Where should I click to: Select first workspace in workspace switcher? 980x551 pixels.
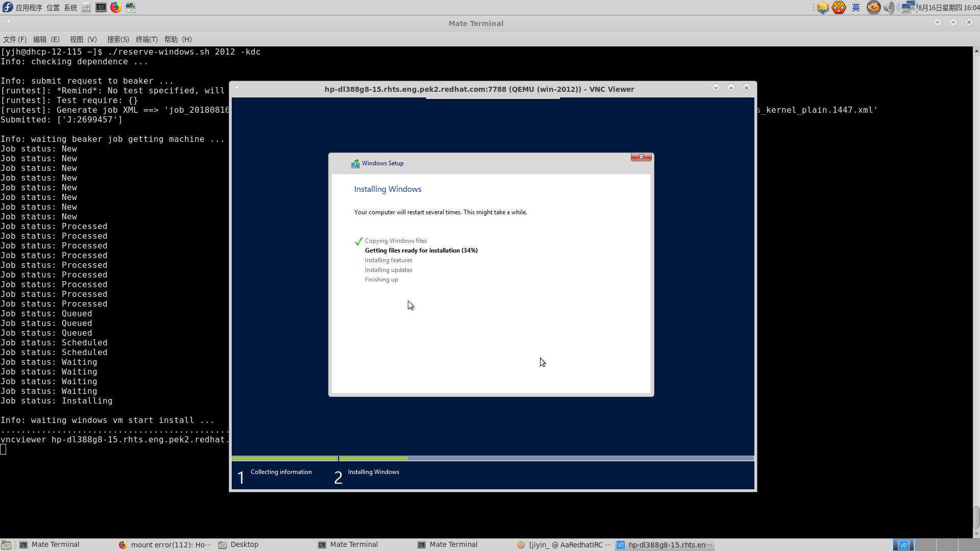pos(903,545)
